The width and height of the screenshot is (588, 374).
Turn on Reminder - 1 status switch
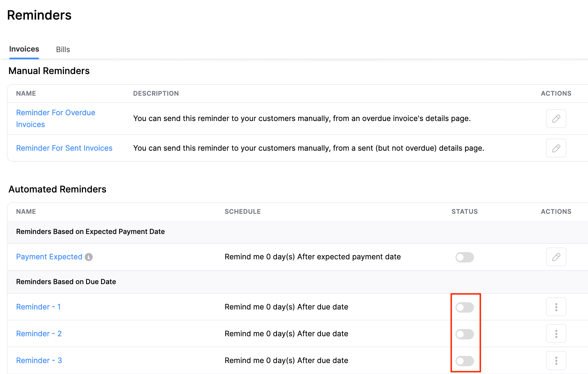[464, 307]
